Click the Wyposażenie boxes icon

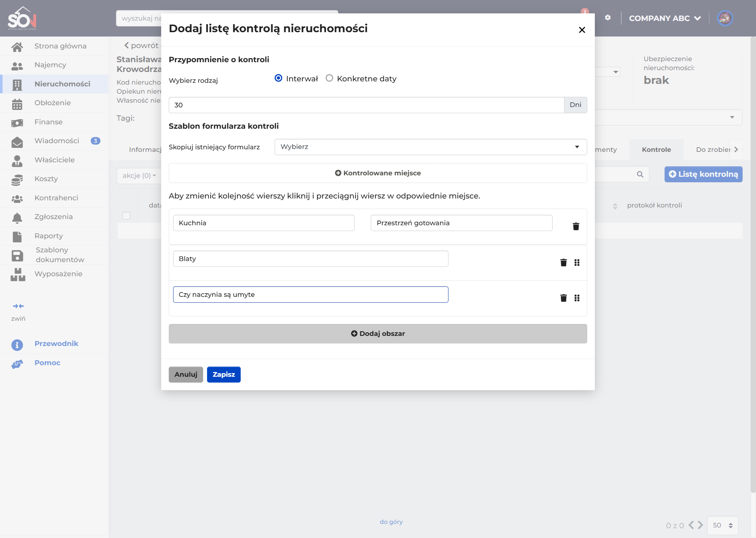[x=18, y=274]
